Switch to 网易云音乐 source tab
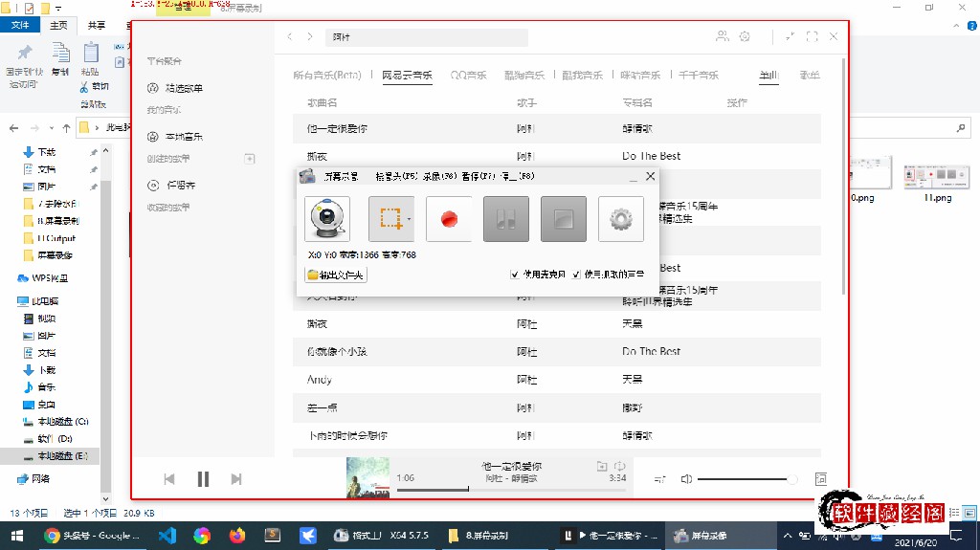 click(x=407, y=75)
